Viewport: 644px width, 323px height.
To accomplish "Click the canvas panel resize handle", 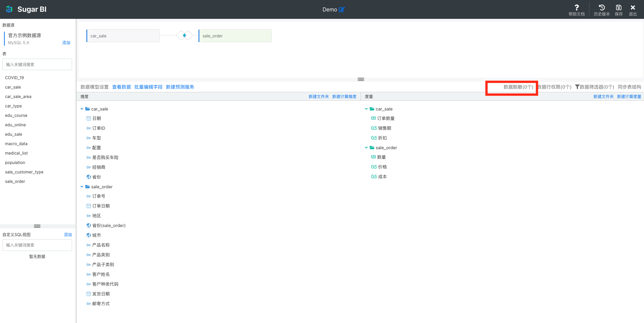I will click(361, 79).
